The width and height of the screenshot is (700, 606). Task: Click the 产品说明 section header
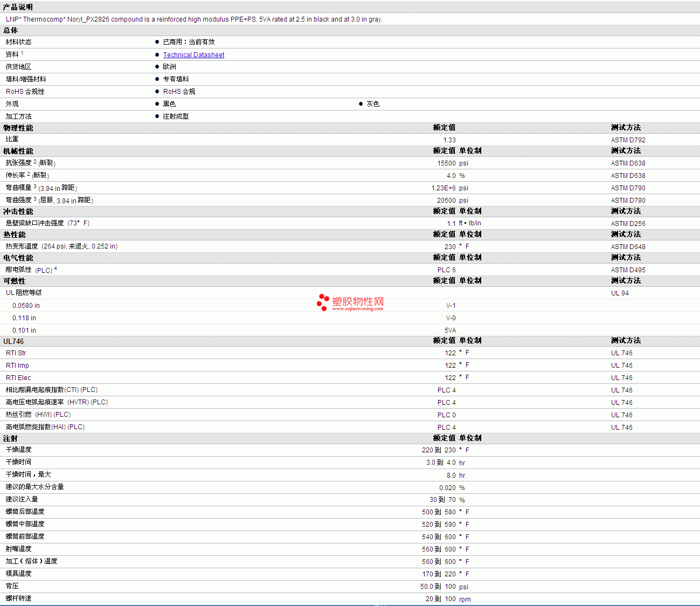click(18, 7)
